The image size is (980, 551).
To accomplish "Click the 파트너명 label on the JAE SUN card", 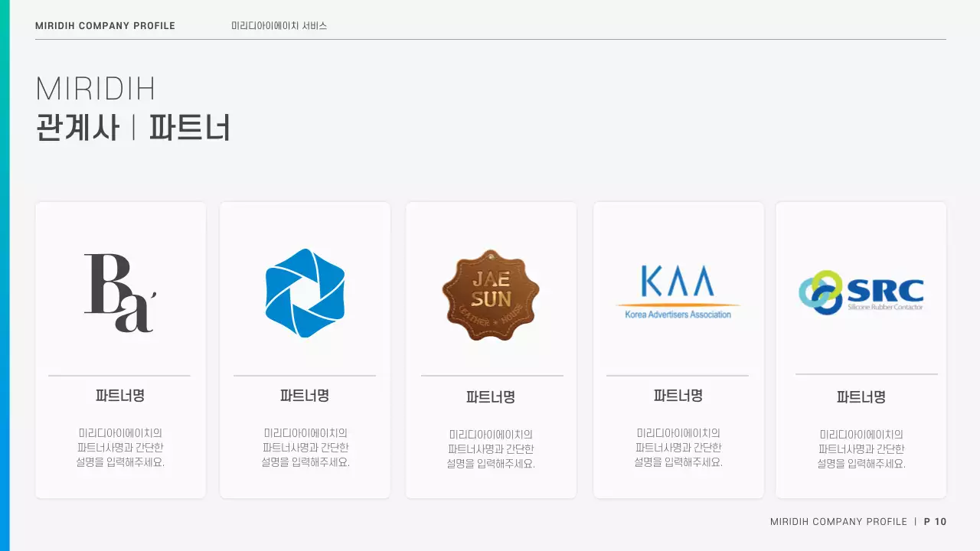I will (x=491, y=397).
